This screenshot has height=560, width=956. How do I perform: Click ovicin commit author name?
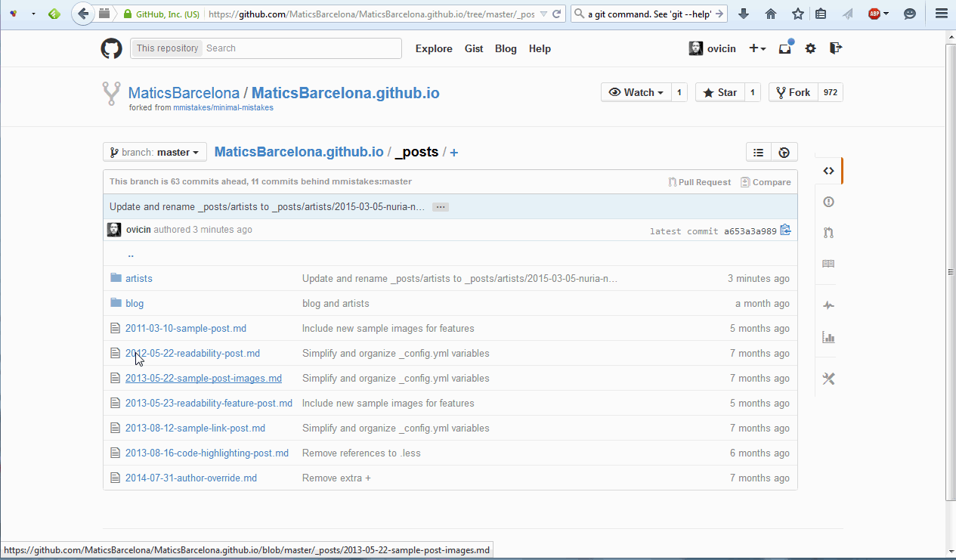coord(138,230)
